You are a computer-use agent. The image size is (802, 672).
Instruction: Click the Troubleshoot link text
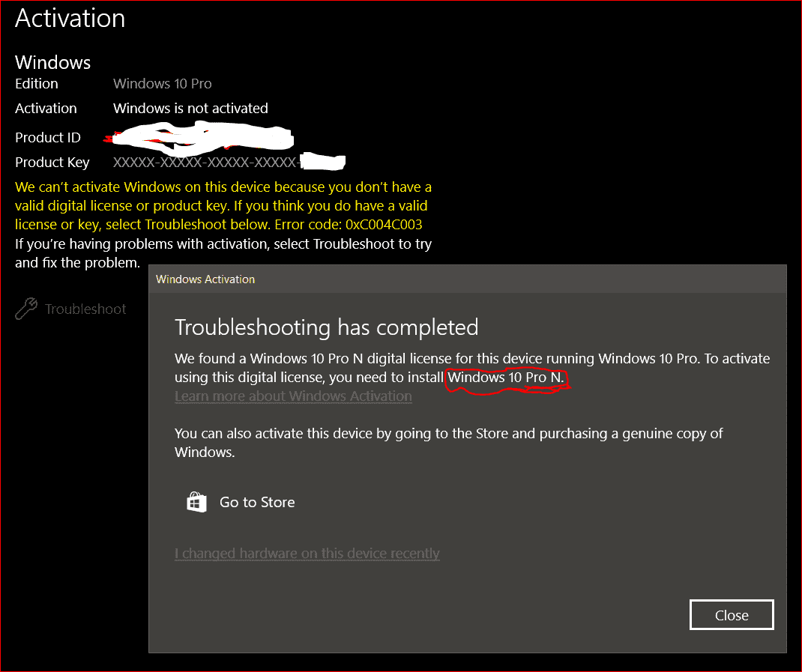(85, 309)
